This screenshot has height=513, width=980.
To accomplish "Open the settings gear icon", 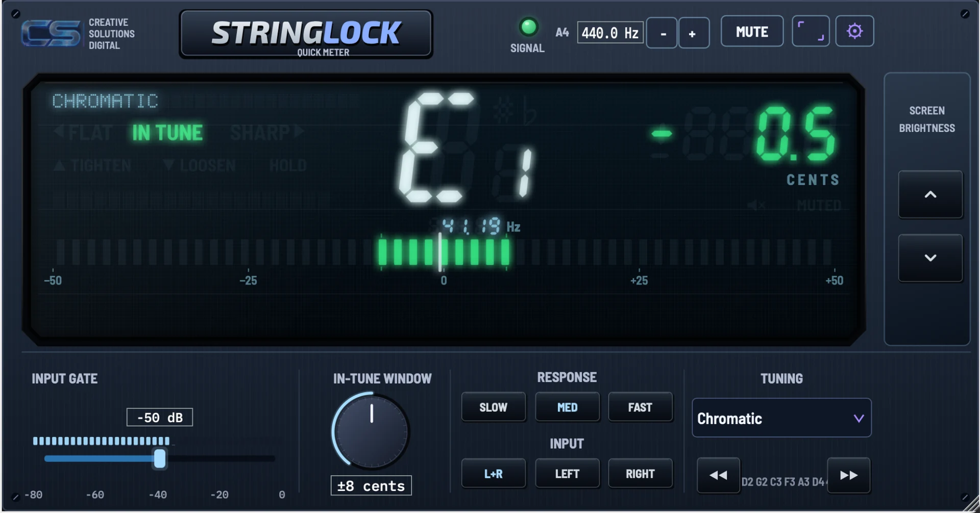I will (854, 32).
